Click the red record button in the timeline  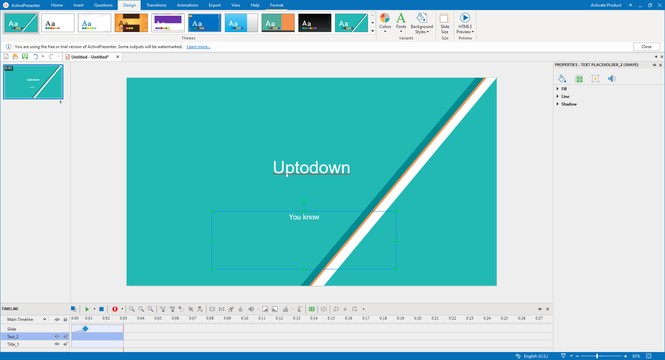pos(115,309)
